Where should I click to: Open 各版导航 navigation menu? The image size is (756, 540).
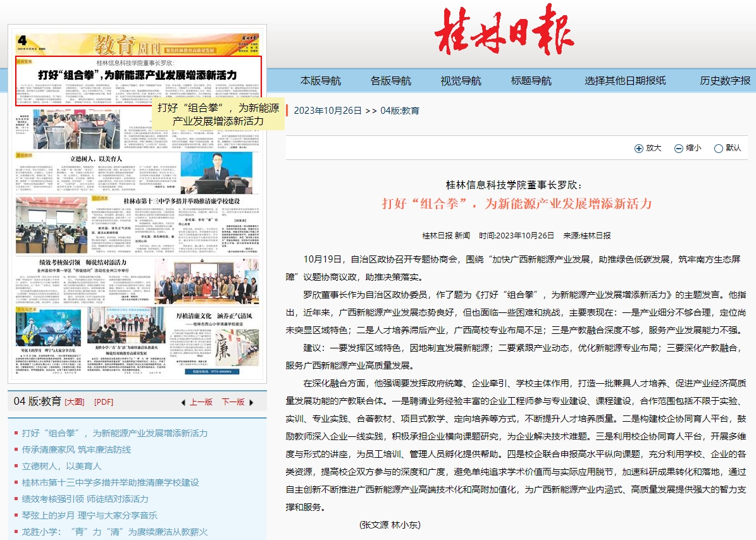coord(390,80)
